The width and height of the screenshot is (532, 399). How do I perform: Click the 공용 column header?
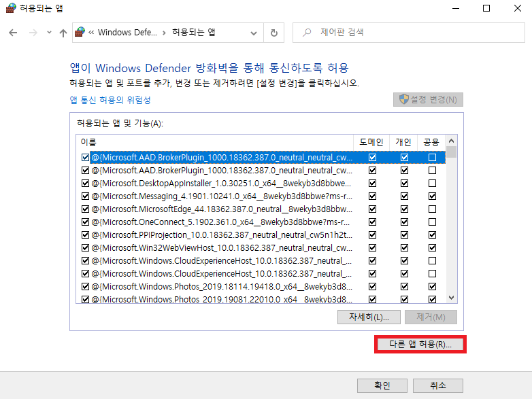tap(431, 142)
